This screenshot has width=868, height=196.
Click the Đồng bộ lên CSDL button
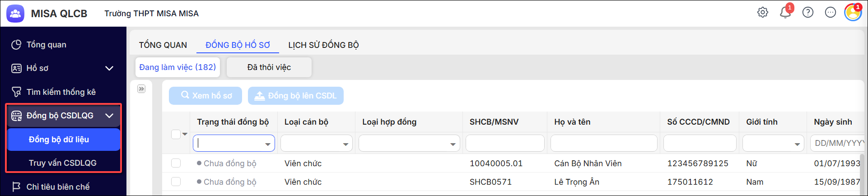pyautogui.click(x=296, y=96)
